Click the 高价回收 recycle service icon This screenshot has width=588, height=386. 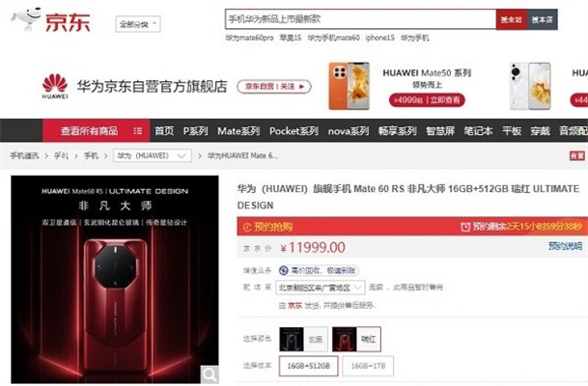click(x=284, y=270)
